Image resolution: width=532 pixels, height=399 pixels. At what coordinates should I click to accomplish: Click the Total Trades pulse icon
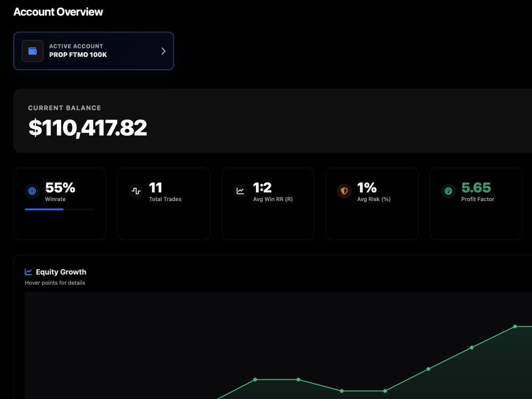tap(136, 191)
